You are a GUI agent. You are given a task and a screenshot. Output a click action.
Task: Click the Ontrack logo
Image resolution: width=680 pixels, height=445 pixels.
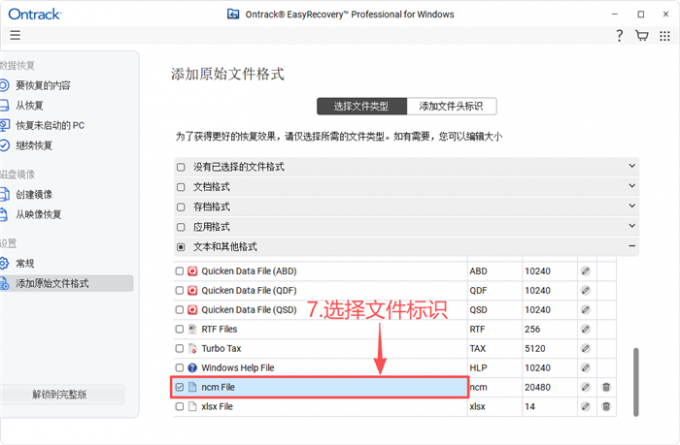(x=35, y=14)
